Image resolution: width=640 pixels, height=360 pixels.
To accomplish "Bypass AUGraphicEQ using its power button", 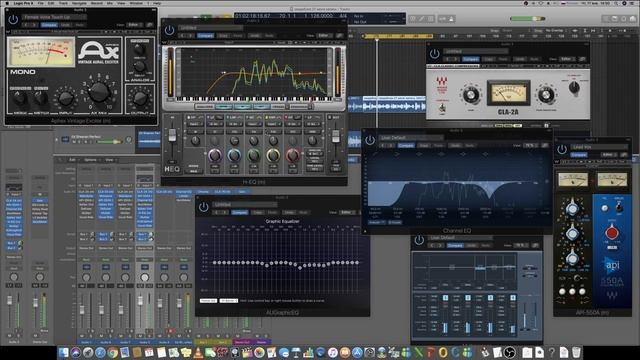I will (203, 207).
